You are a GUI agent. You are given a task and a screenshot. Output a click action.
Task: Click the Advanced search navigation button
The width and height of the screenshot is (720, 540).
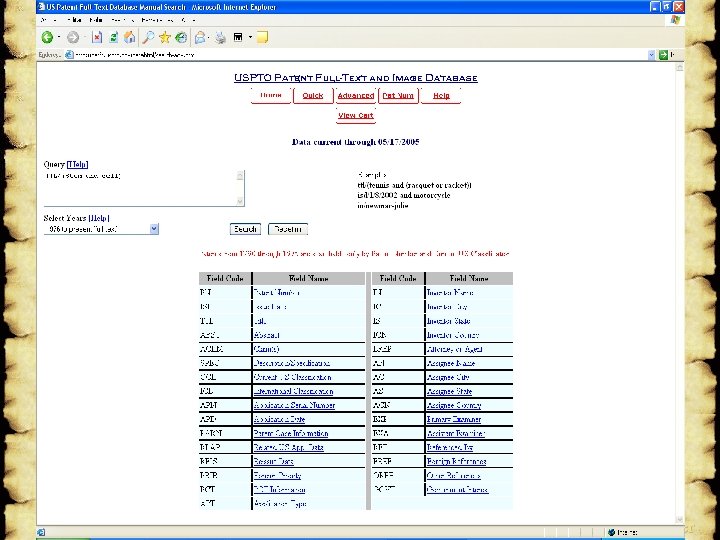356,96
